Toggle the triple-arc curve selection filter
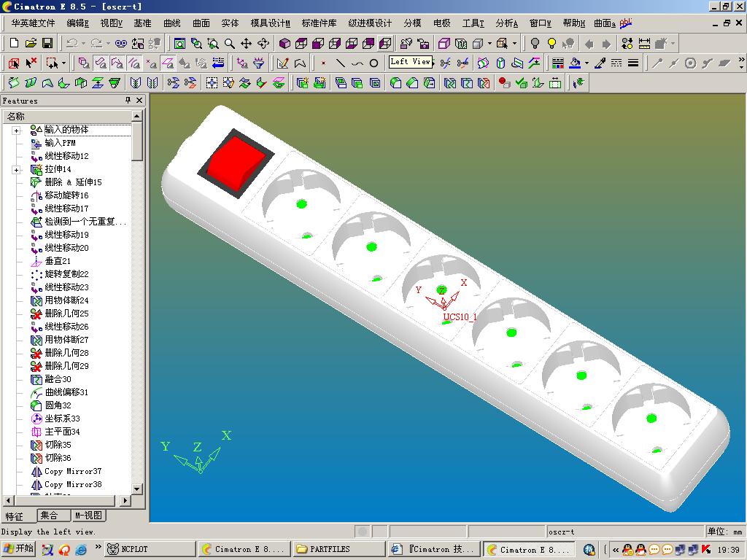This screenshot has height=560, width=747. pos(134,63)
